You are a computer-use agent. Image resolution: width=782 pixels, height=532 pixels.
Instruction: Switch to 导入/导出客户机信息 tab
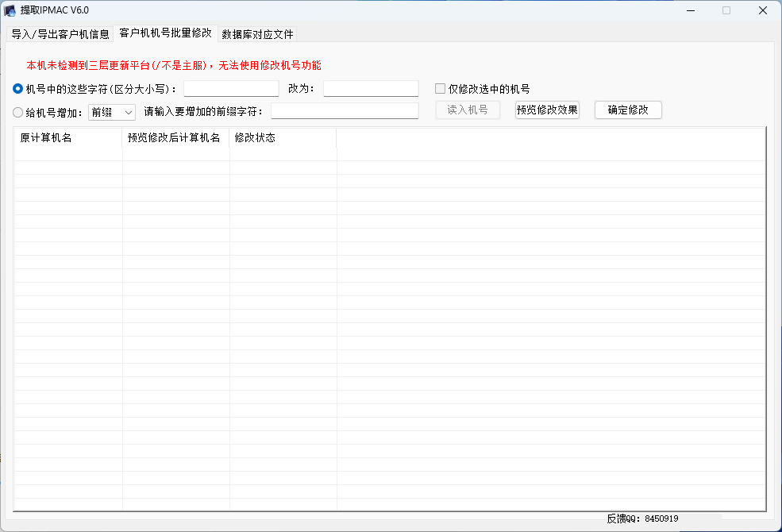pyautogui.click(x=60, y=34)
